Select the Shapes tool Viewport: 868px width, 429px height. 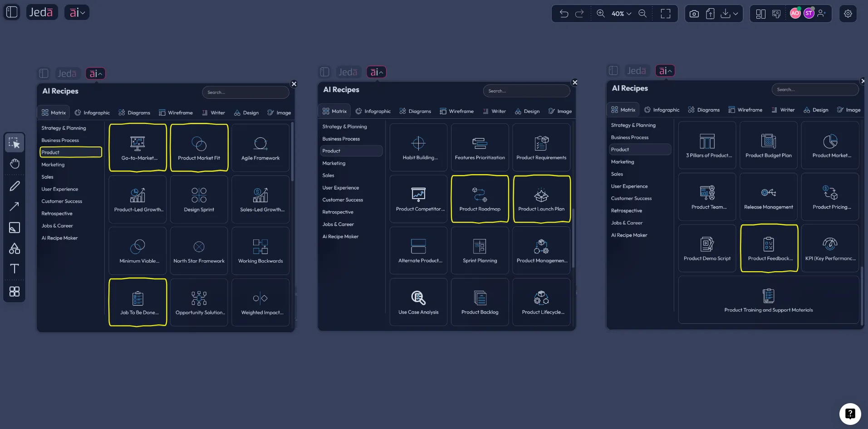point(15,249)
